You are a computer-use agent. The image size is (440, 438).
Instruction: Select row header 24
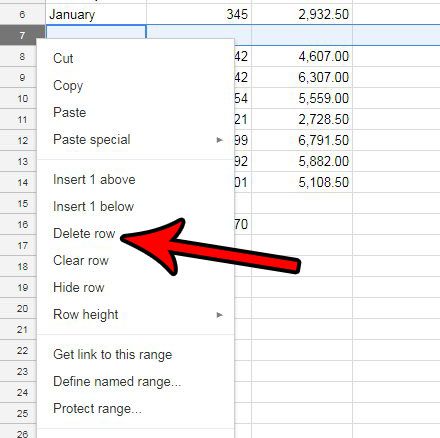click(18, 392)
